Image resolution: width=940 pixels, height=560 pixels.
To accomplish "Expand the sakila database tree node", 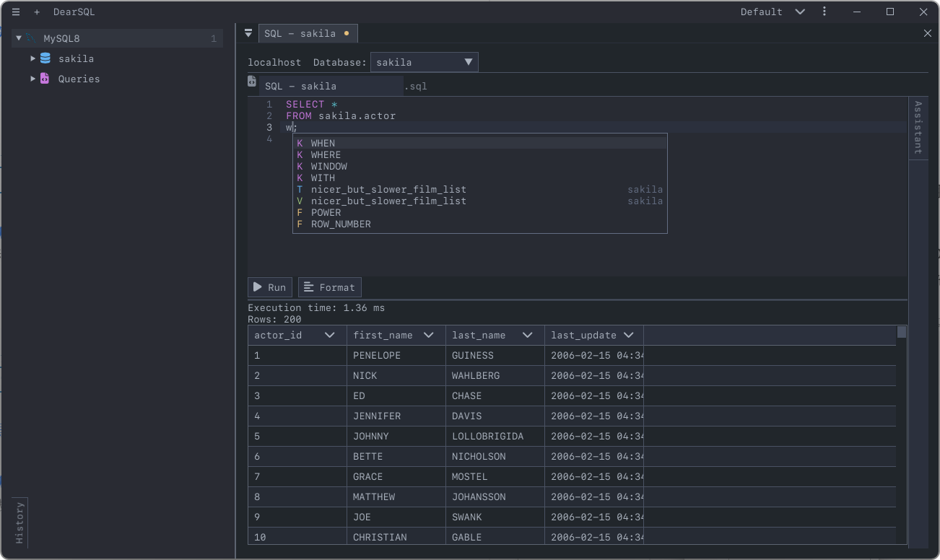I will click(33, 58).
